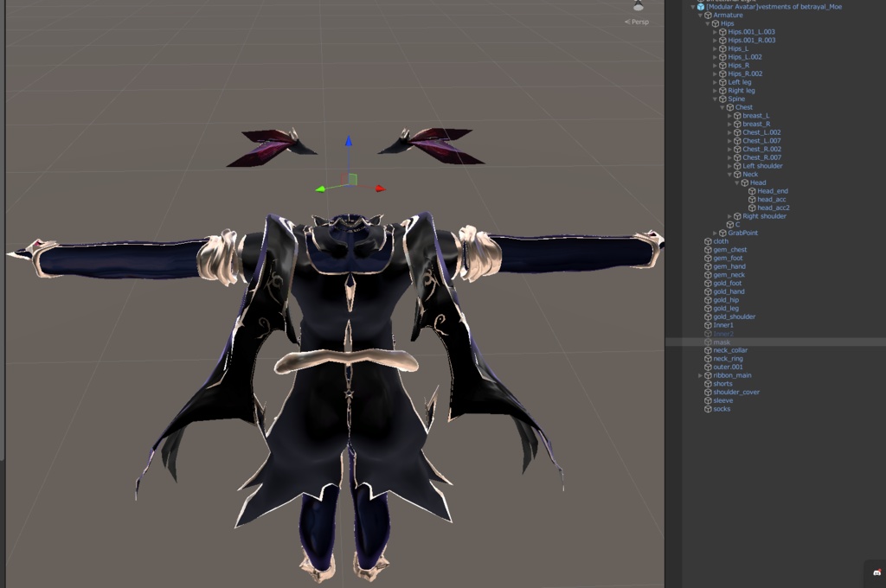Viewport: 886px width, 588px height.
Task: Select Hips.001_R.003 in hierarchy
Action: click(752, 40)
